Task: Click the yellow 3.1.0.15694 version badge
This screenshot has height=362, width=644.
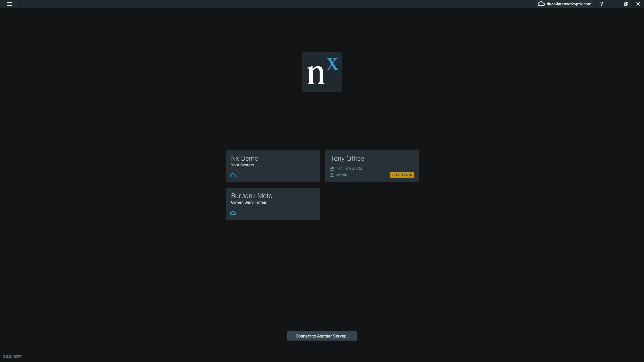Action: 401,175
